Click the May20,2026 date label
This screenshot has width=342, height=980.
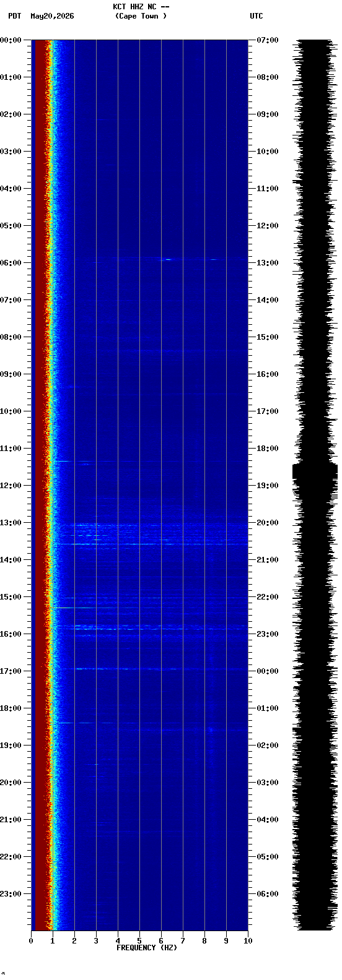point(52,16)
